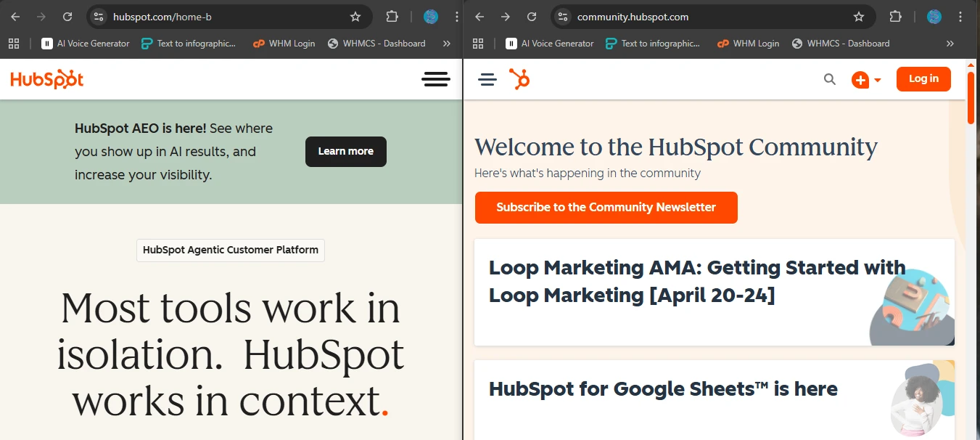Reload the hubspot.com/home-b page
The width and height of the screenshot is (980, 440).
67,17
